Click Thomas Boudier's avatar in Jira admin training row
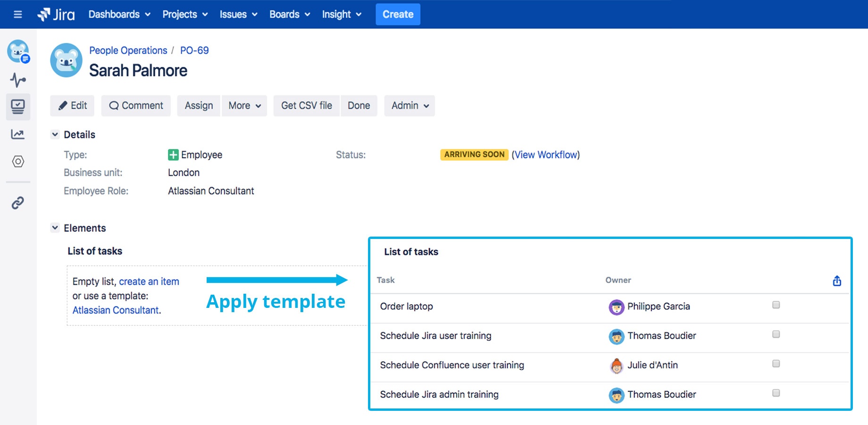 616,395
